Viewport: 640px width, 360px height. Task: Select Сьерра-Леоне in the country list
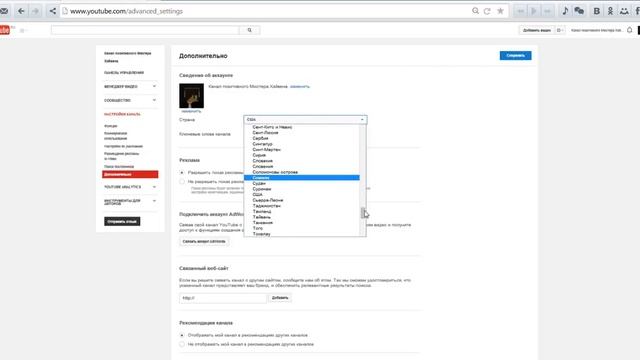(x=302, y=200)
